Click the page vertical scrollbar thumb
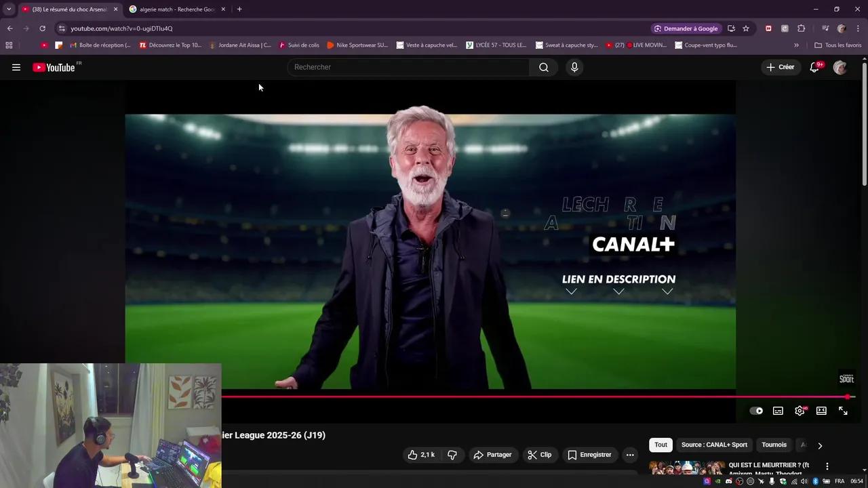The width and height of the screenshot is (868, 488). click(865, 123)
